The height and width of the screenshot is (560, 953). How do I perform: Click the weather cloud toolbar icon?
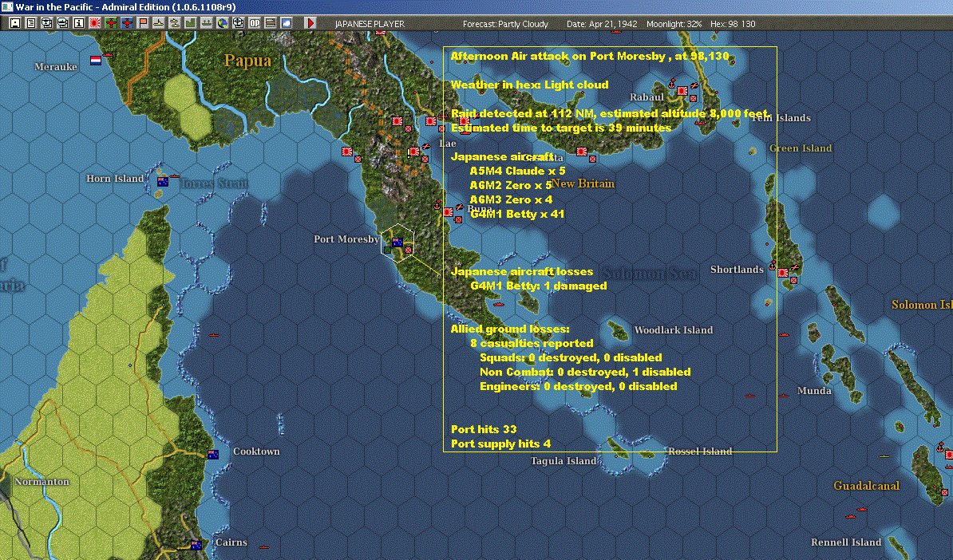[287, 23]
